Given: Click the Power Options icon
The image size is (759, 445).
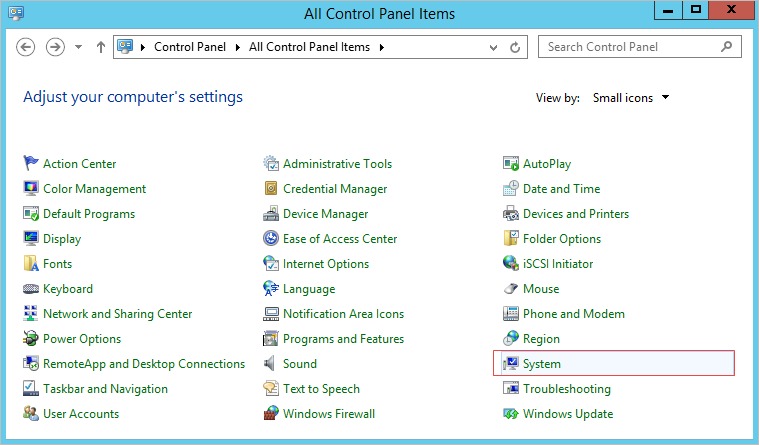Looking at the screenshot, I should pyautogui.click(x=31, y=339).
